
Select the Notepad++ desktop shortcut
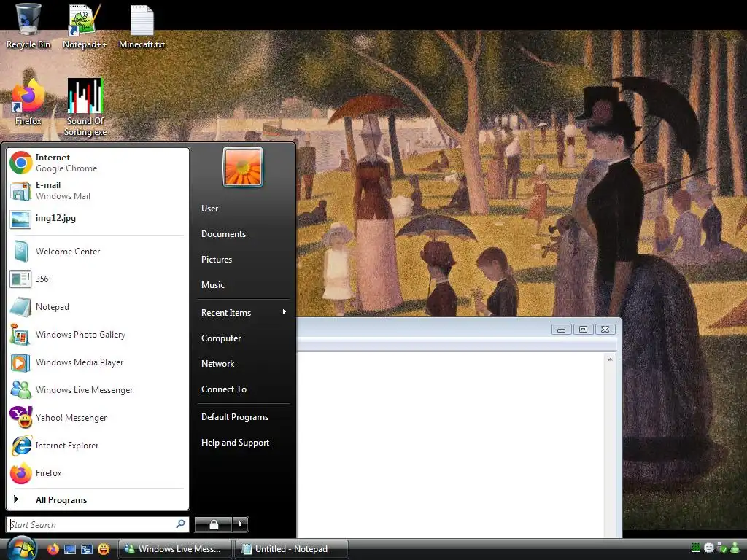click(85, 26)
